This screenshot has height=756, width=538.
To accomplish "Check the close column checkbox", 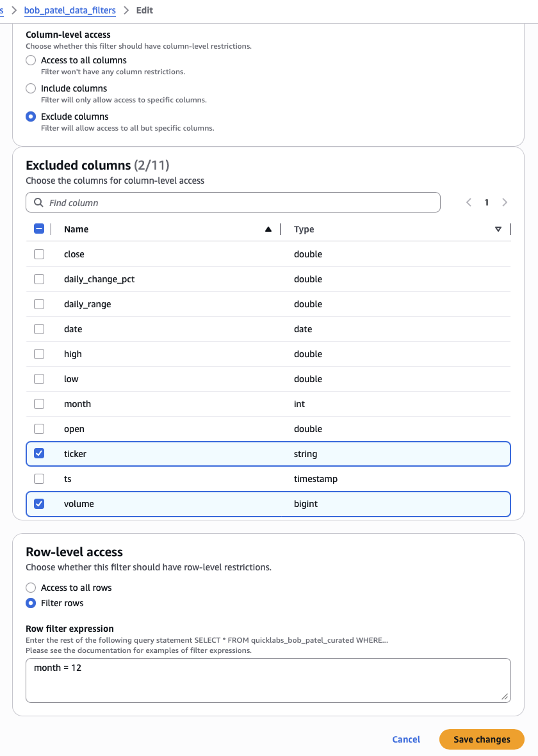I will pyautogui.click(x=39, y=254).
